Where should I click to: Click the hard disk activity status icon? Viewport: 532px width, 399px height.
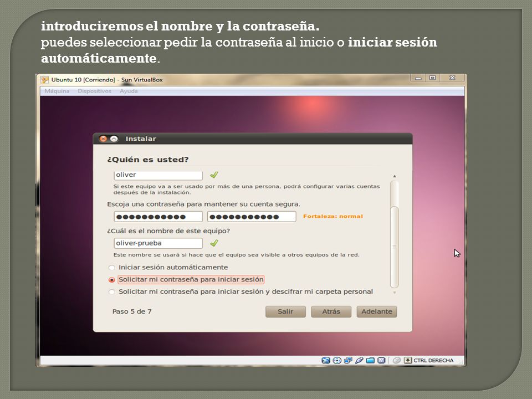coord(326,360)
